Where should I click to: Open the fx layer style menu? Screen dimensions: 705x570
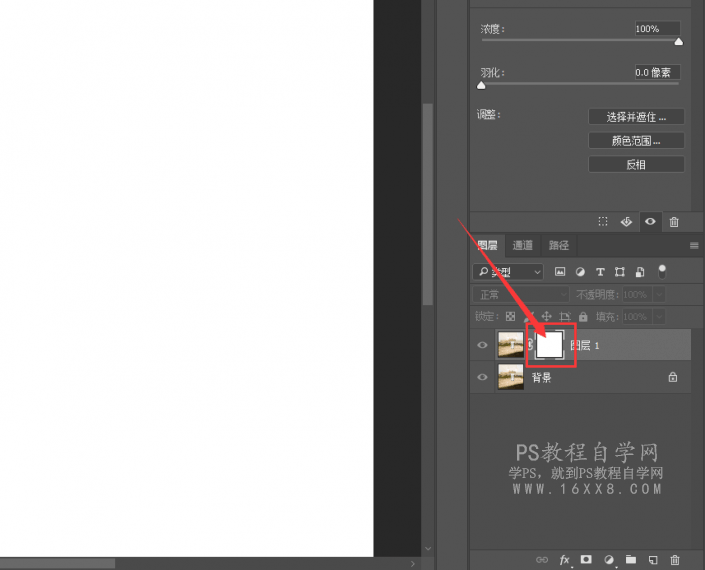pos(565,560)
